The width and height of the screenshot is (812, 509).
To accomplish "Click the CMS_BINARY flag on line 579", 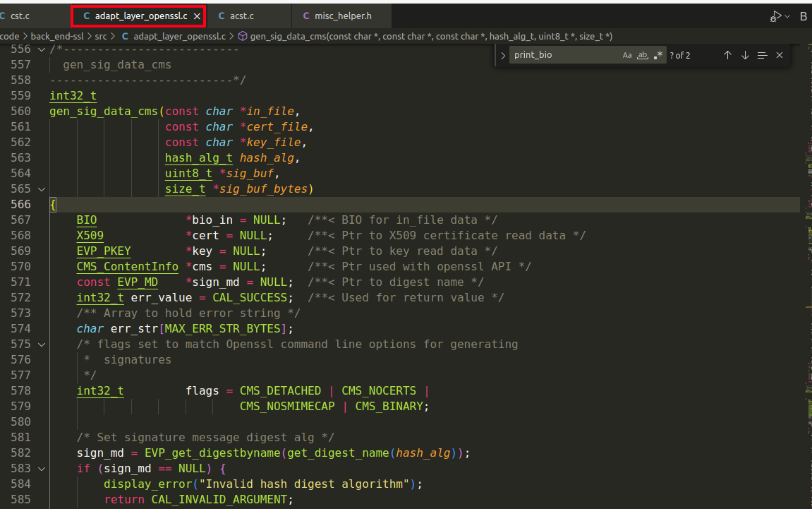I will click(389, 407).
